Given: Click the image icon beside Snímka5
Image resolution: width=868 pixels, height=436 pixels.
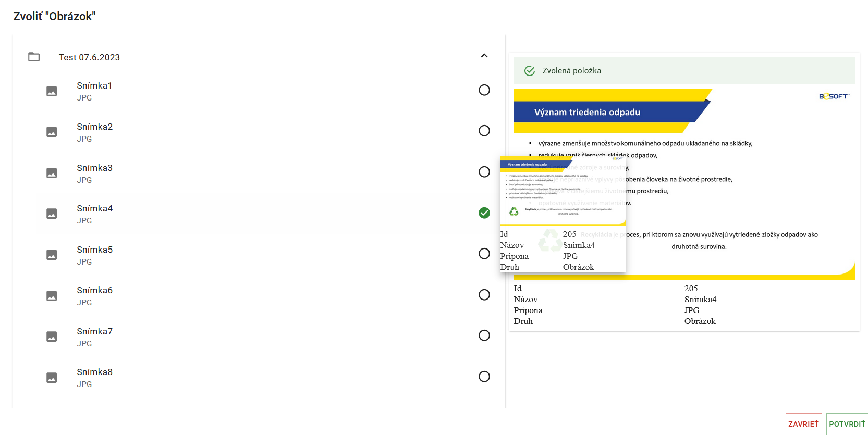Looking at the screenshot, I should tap(52, 255).
